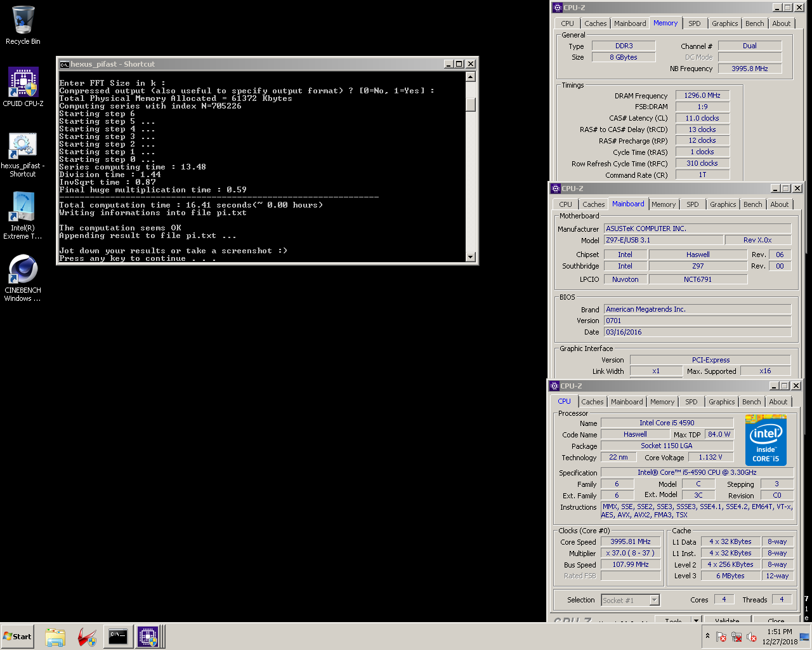Open network status tray icon
This screenshot has width=812, height=650.
coord(737,637)
